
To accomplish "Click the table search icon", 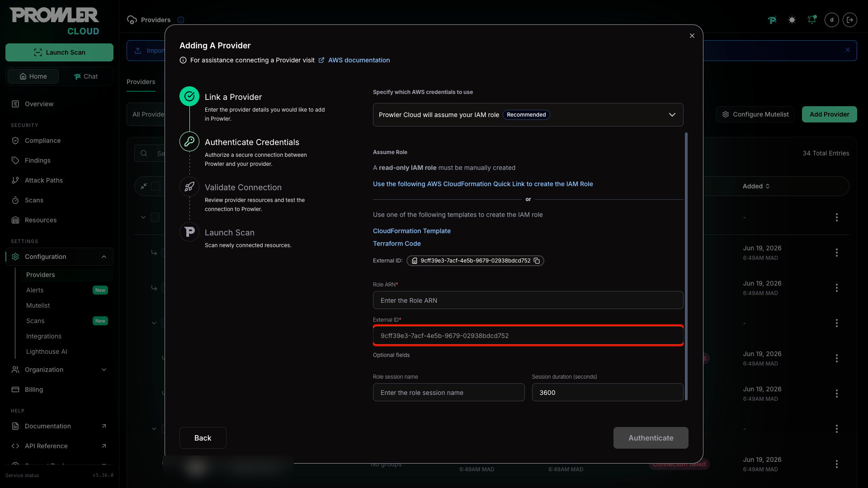I will (x=144, y=153).
